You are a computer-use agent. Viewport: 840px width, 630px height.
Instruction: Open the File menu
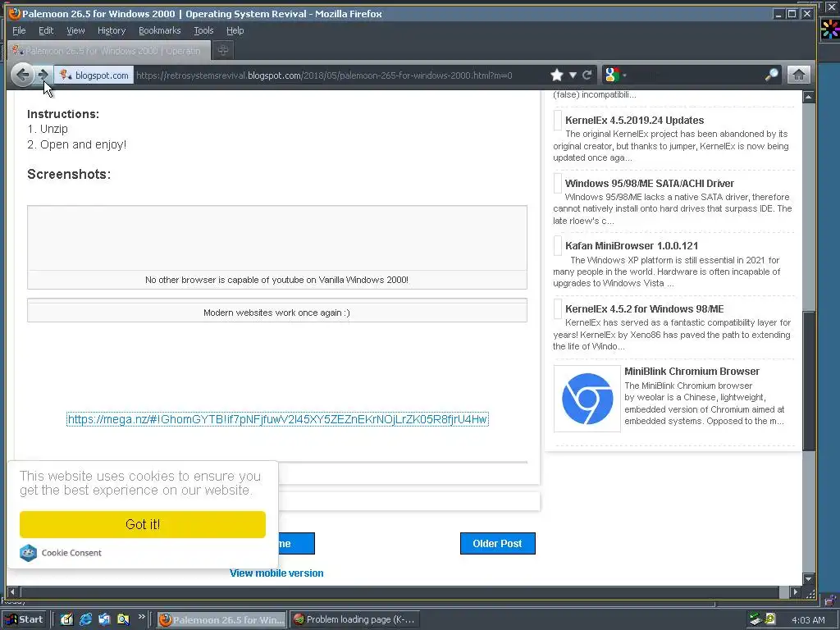19,30
